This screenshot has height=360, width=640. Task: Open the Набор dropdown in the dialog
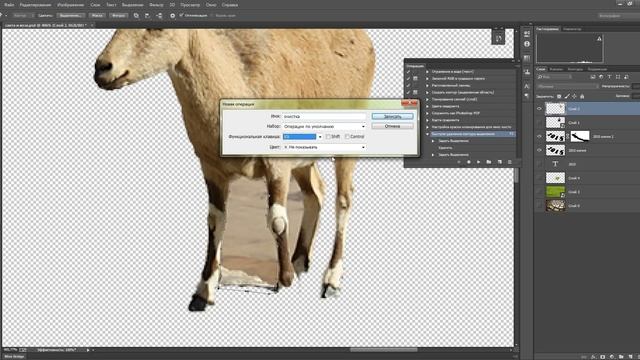(324, 127)
